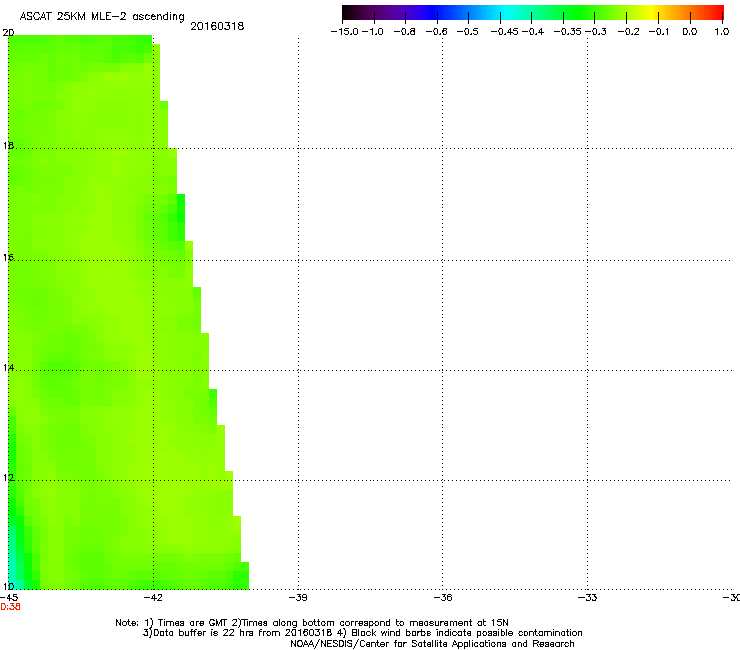
Task: Click the longitude label '-42'
Action: point(153,598)
